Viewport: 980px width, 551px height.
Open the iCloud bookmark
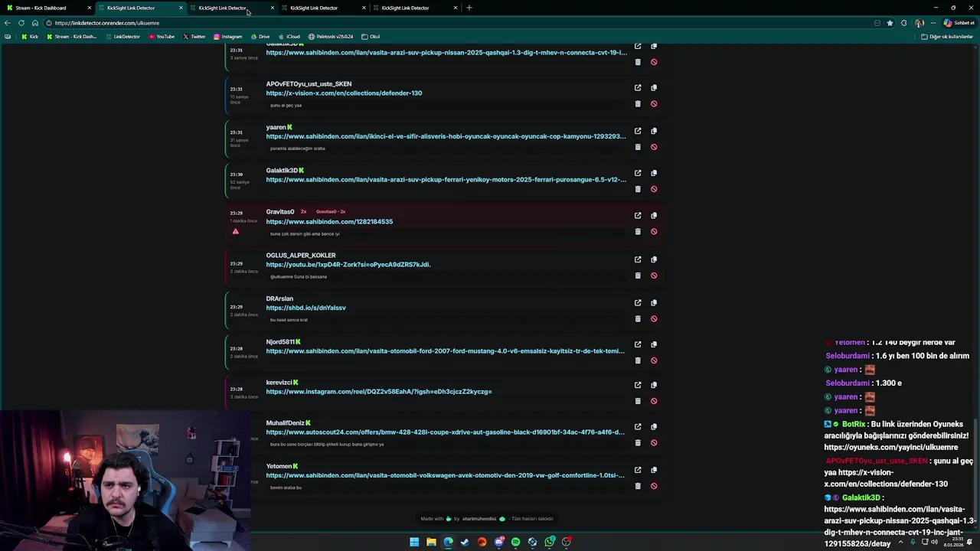[289, 37]
